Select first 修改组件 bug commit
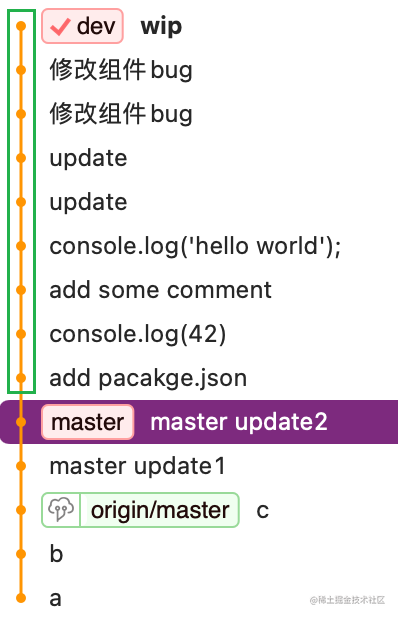This screenshot has height=618, width=398. pos(121,70)
